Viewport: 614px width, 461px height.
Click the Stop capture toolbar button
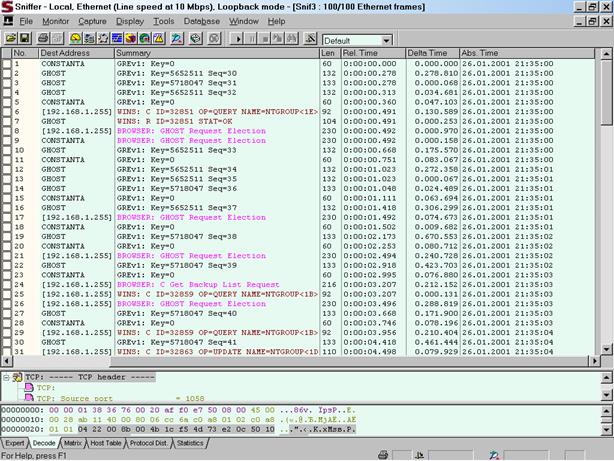coord(267,38)
